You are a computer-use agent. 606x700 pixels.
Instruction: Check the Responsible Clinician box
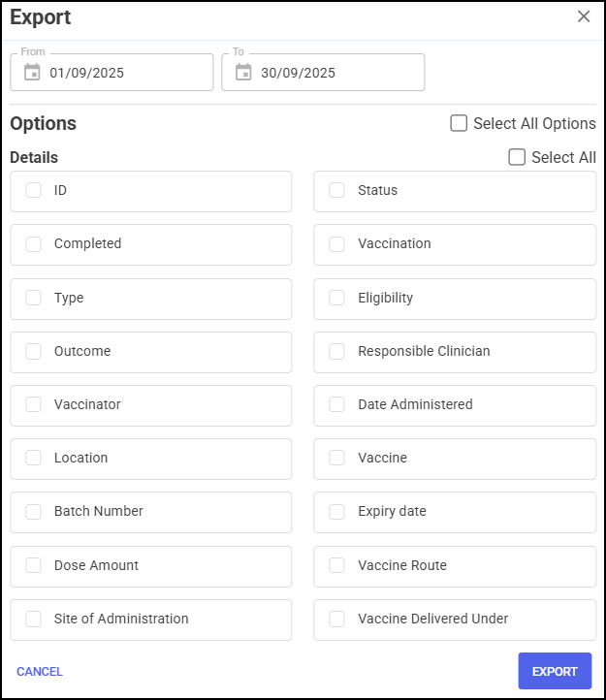(337, 351)
